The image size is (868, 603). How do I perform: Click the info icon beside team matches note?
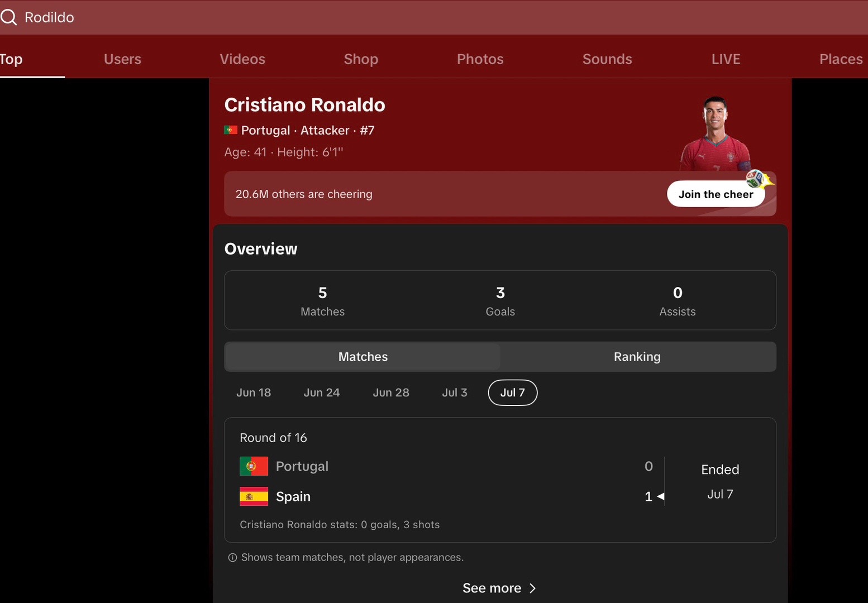tap(232, 558)
